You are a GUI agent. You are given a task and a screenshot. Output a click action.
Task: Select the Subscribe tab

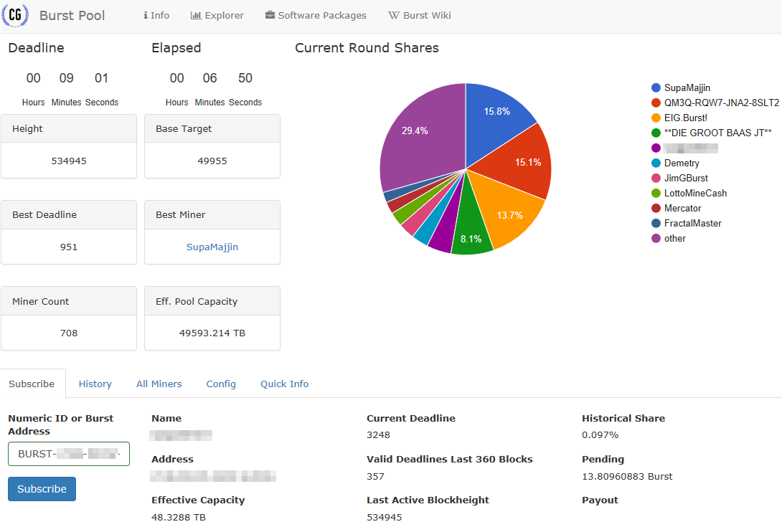(x=32, y=384)
